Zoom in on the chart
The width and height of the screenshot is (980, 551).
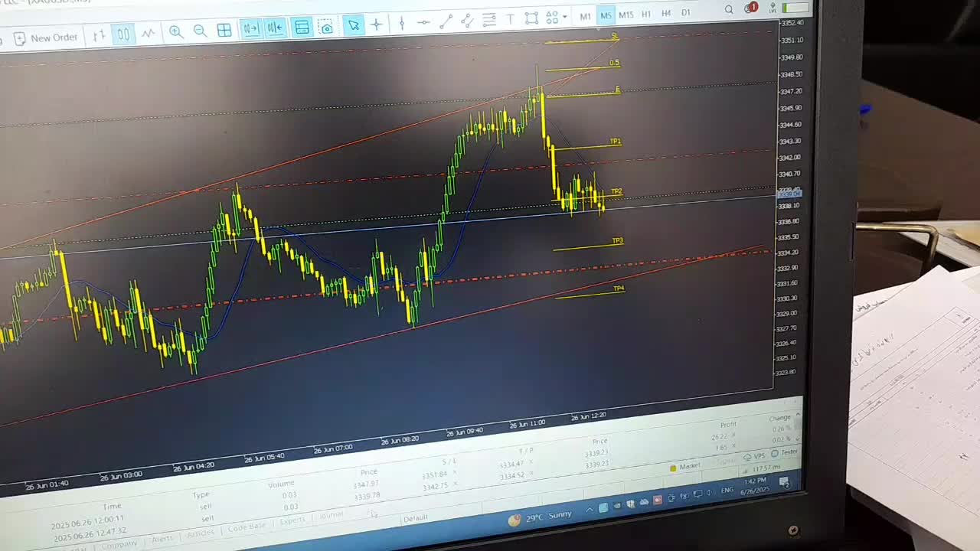tap(176, 31)
